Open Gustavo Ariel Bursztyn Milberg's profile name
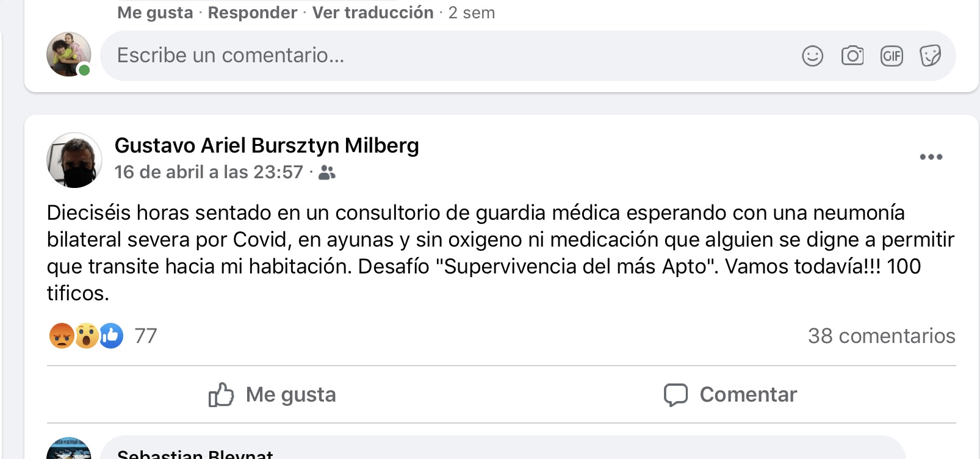The width and height of the screenshot is (980, 459). pyautogui.click(x=267, y=146)
